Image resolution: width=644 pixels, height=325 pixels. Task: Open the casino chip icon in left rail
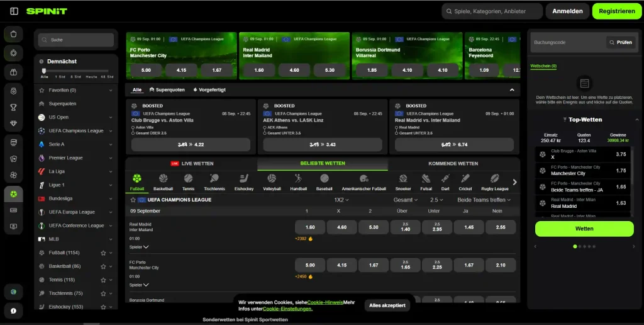point(14,53)
